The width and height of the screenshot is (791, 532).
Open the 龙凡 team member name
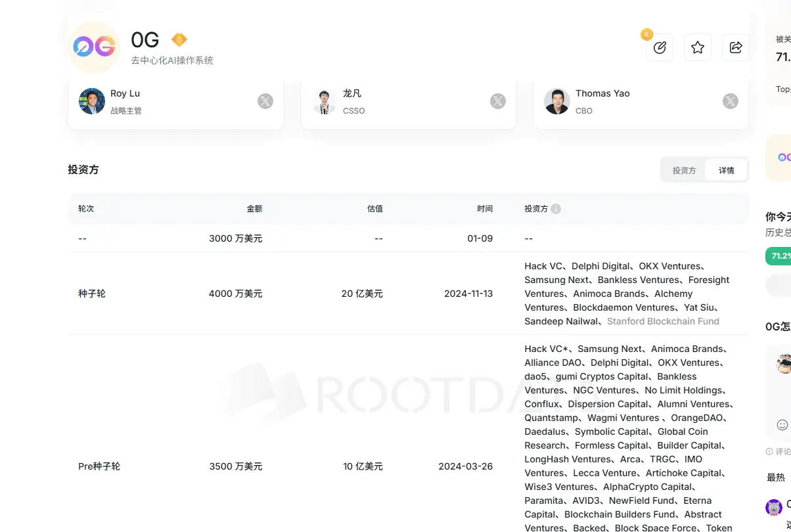[x=352, y=93]
